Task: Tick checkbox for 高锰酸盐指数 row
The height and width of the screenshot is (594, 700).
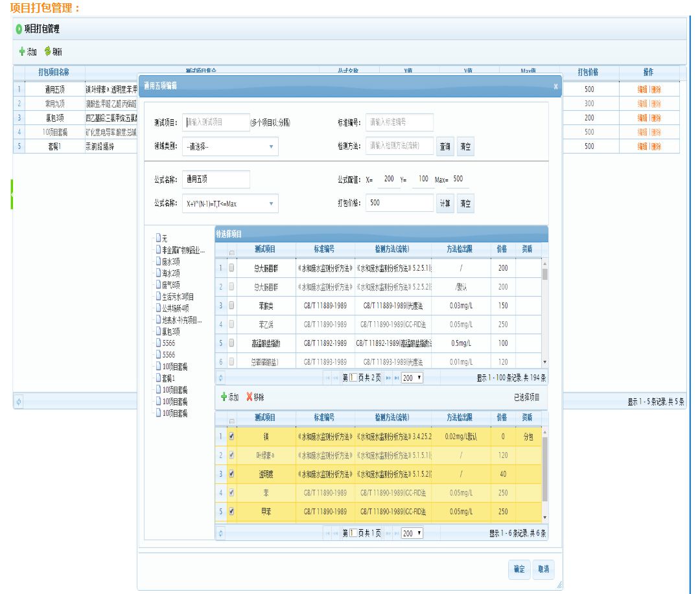Action: point(231,343)
